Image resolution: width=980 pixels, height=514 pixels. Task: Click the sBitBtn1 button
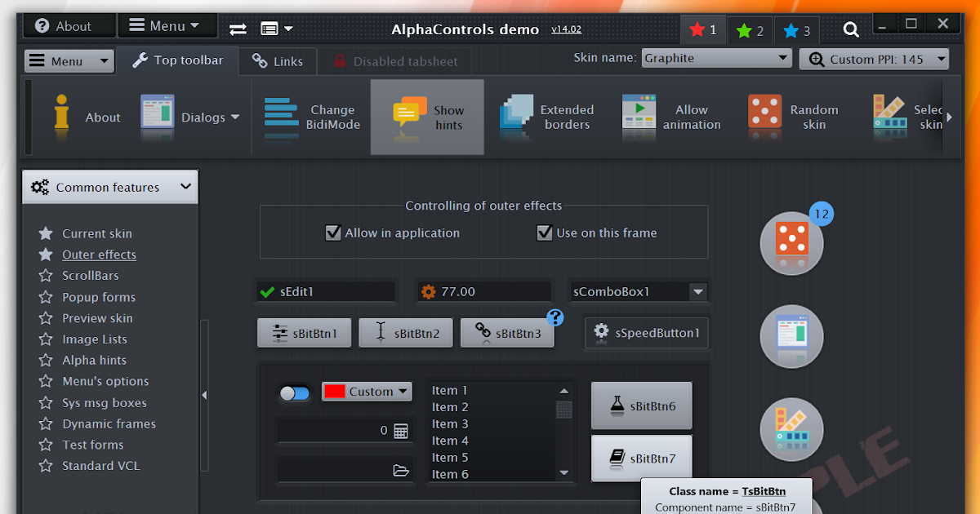(304, 333)
